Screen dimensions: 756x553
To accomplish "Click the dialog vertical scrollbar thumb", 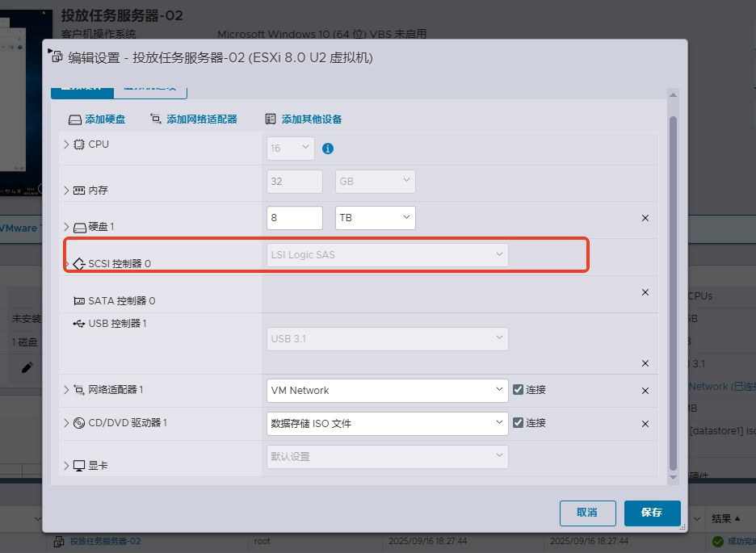I will tap(673, 293).
